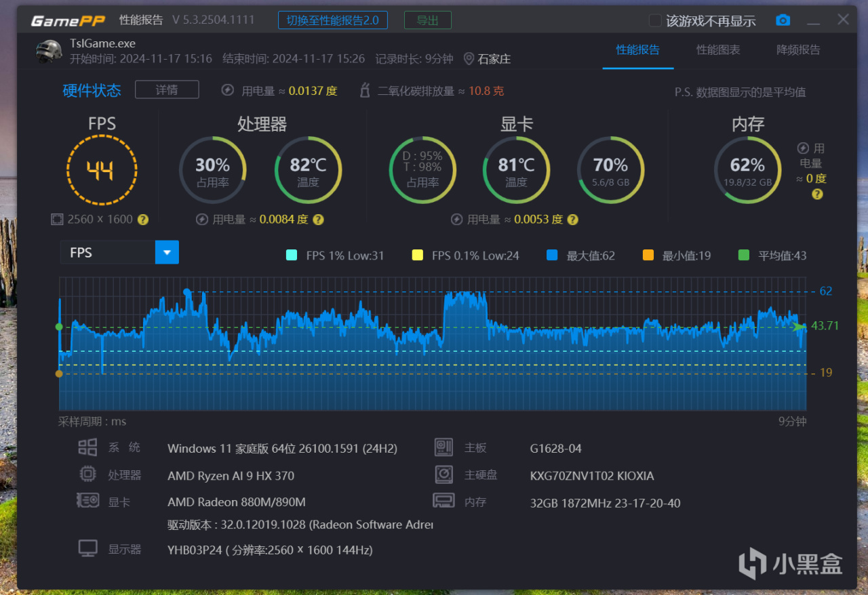868x595 pixels.
Task: Click the memory 62% usage gauge
Action: 748,170
